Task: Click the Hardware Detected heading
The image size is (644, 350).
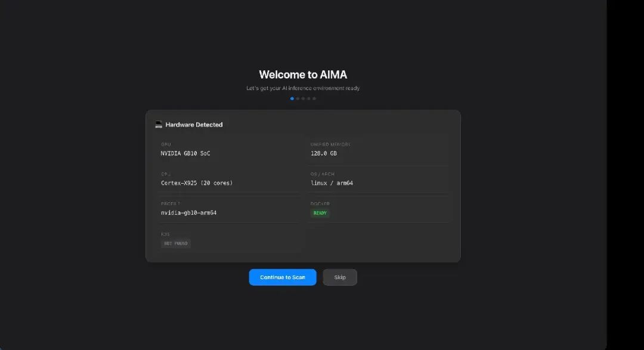Action: (x=194, y=125)
